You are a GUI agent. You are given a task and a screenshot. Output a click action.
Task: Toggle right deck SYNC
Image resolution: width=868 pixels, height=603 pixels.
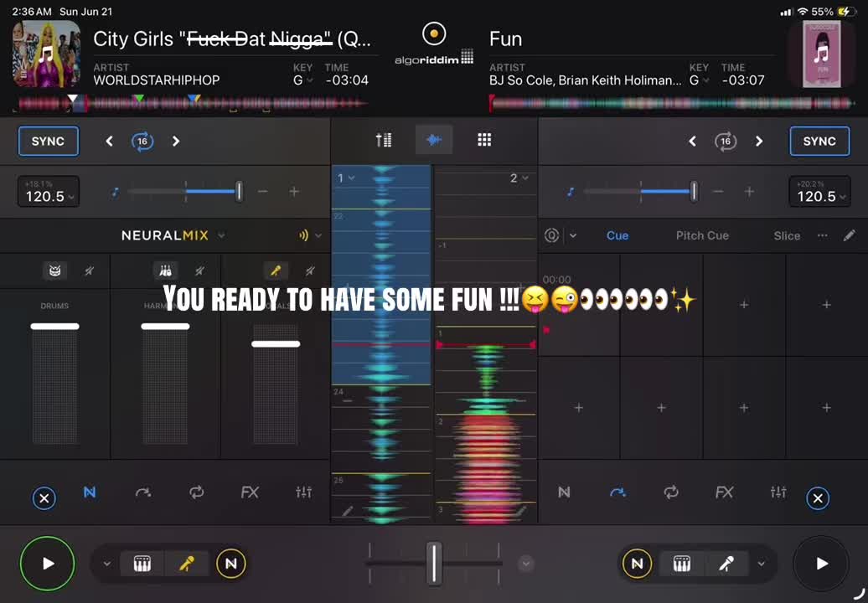[819, 141]
